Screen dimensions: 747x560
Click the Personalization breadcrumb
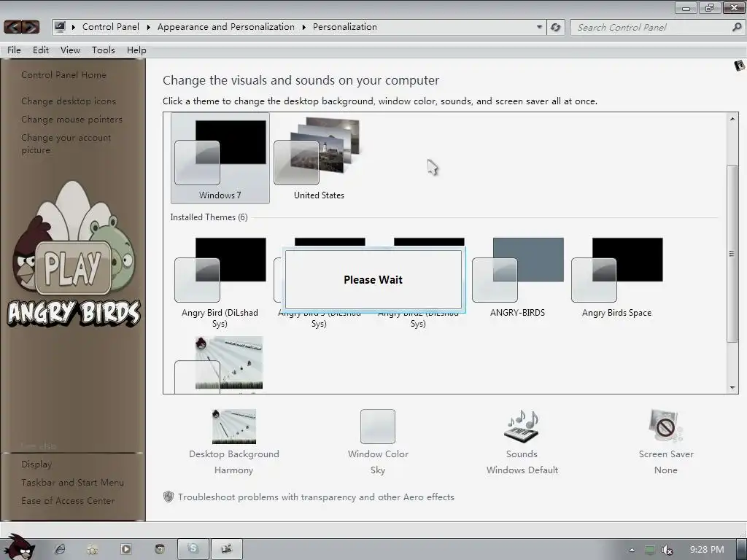tap(345, 27)
